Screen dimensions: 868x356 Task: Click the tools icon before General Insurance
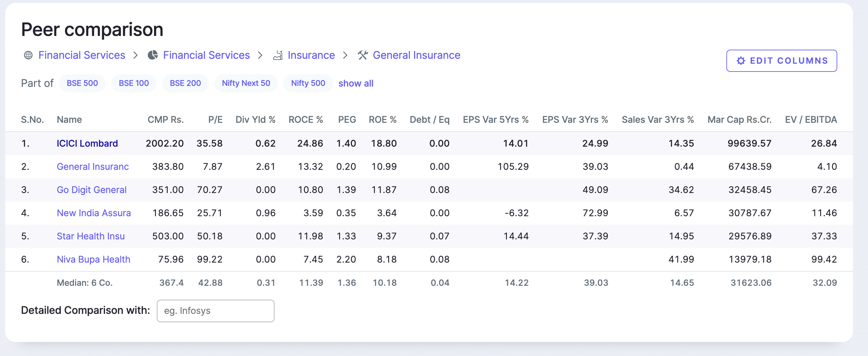363,55
